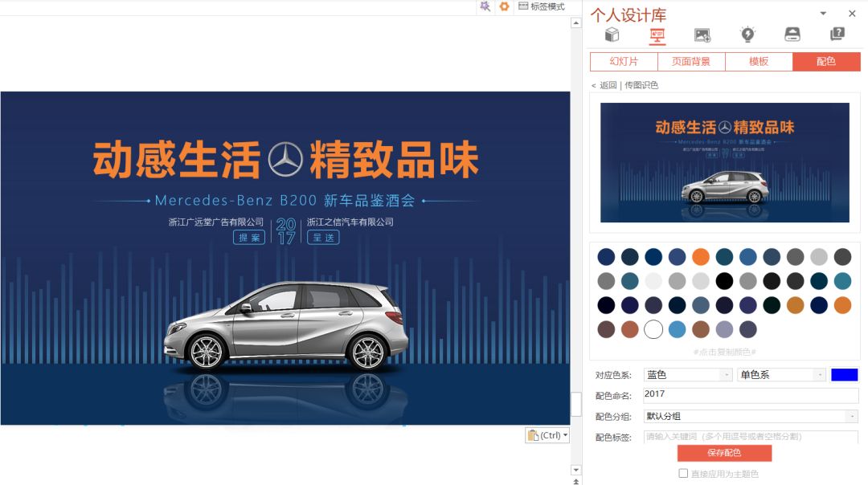Click the 提案 label box on the slide
Viewport: 868px width, 485px height.
[249, 238]
